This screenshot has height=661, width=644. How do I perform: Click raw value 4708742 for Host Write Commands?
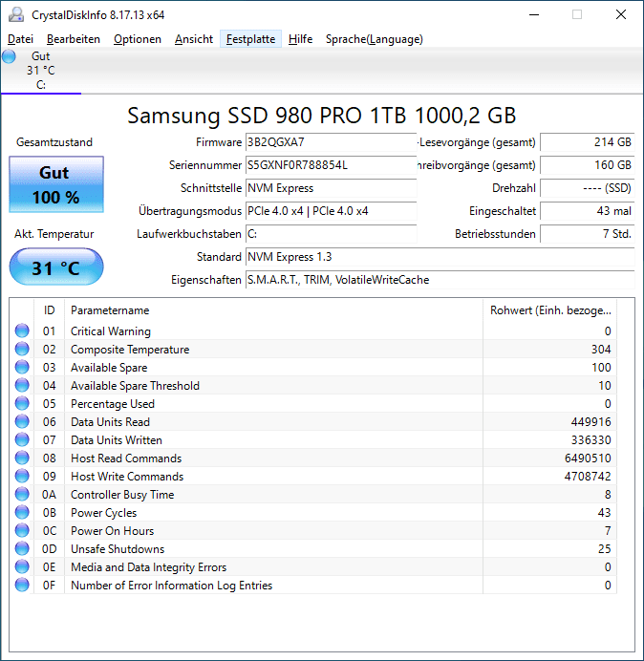588,477
